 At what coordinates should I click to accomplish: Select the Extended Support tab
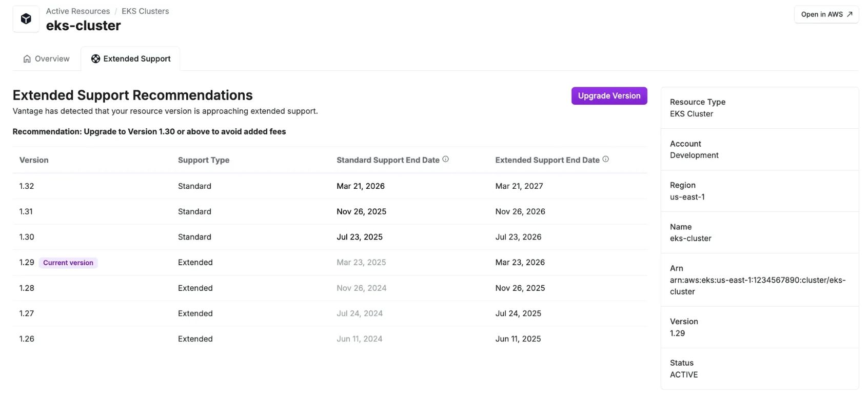131,59
